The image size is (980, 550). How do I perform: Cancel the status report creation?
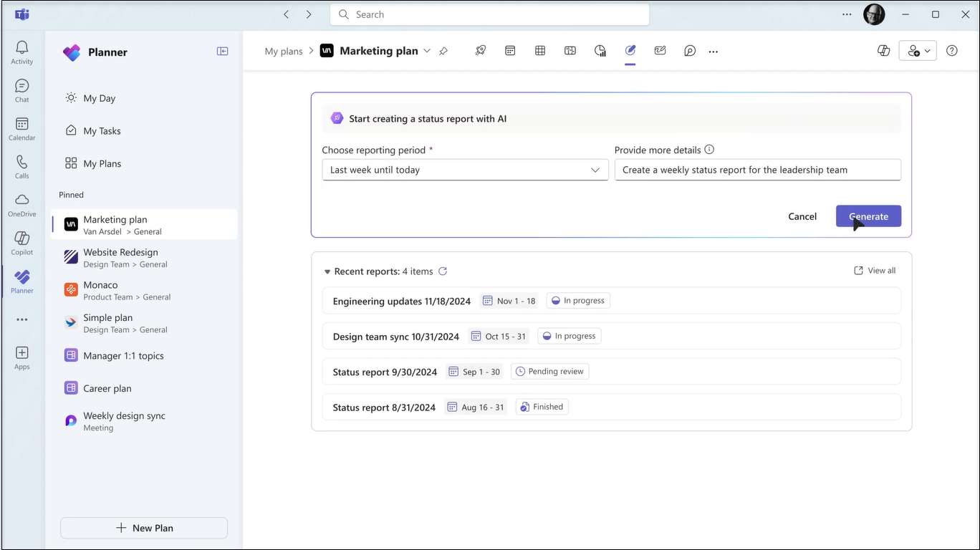coord(802,216)
